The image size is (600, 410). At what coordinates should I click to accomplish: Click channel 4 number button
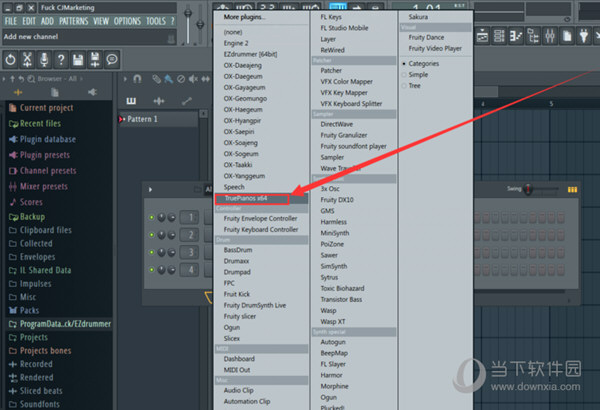pyautogui.click(x=190, y=270)
